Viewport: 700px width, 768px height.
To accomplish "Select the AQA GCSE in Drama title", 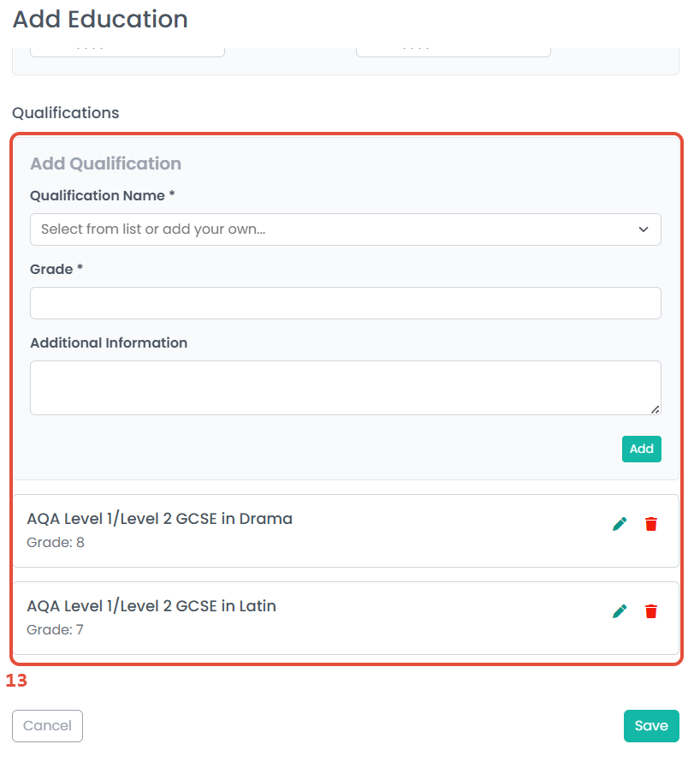I will tap(159, 519).
